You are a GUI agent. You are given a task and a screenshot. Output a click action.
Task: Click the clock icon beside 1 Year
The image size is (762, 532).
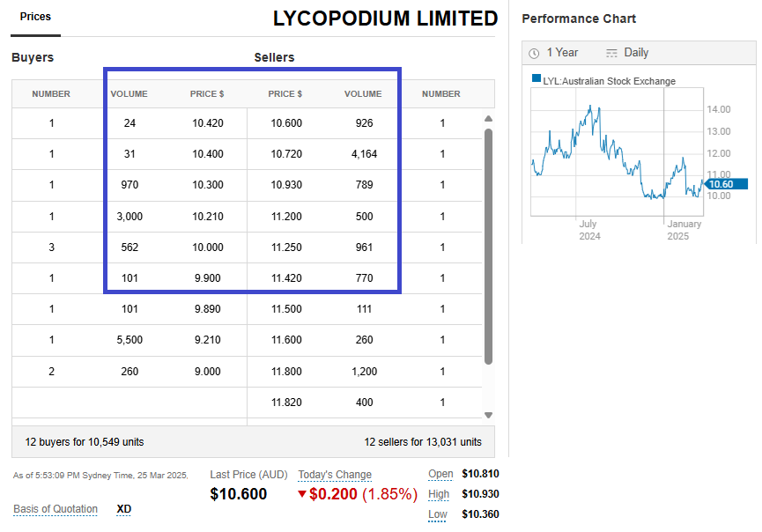click(534, 53)
